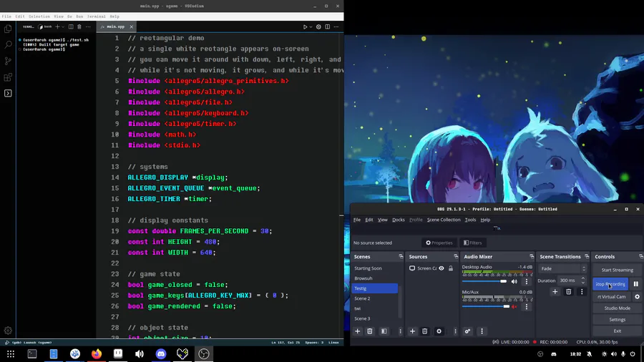Screen dimensions: 644x362
Task: Add a scene transition with plus
Action: tap(555, 291)
